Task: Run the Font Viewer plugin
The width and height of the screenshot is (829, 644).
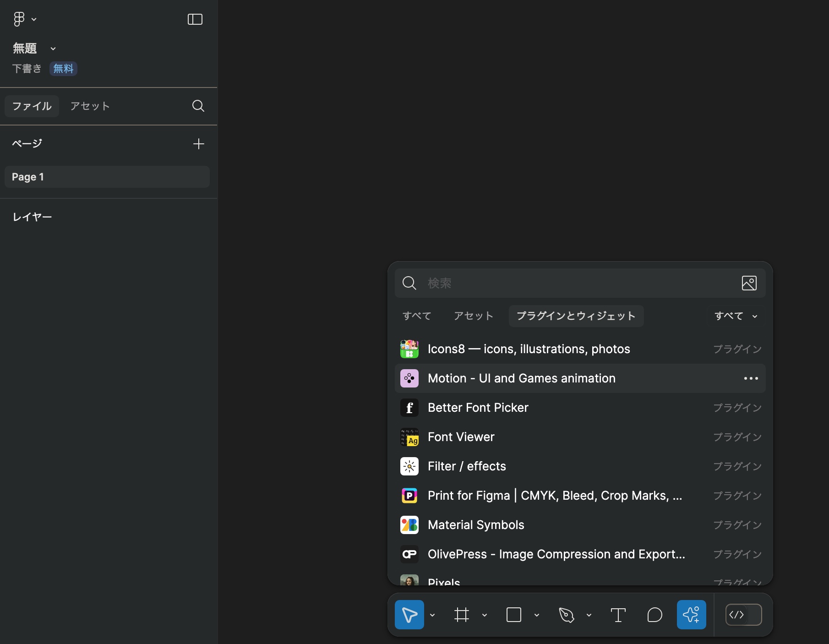Action: [580, 437]
